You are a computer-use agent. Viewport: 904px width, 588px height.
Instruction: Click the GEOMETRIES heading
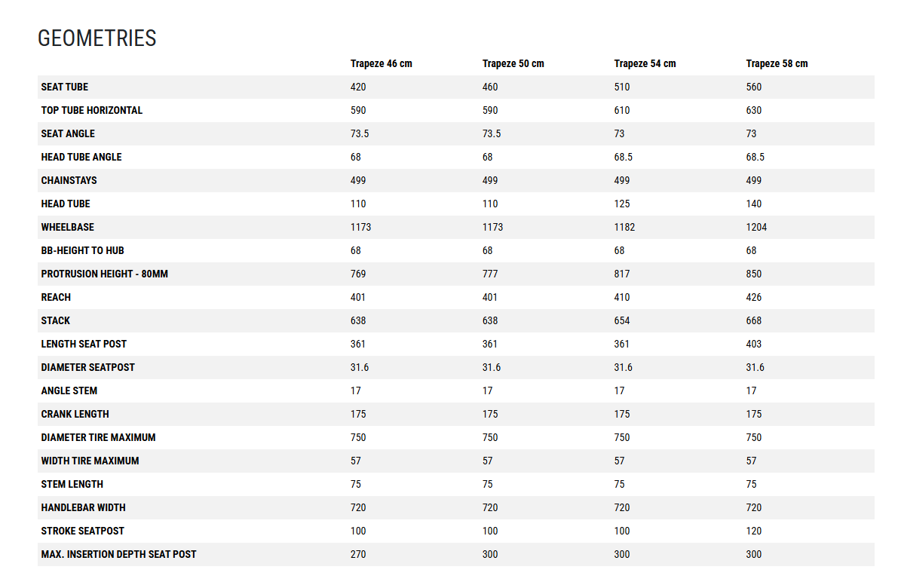pos(97,38)
